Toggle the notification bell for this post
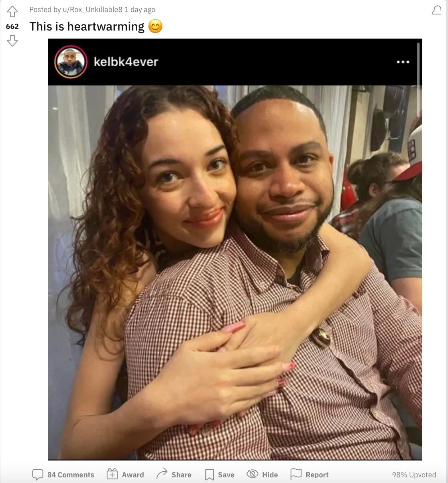 pyautogui.click(x=437, y=10)
